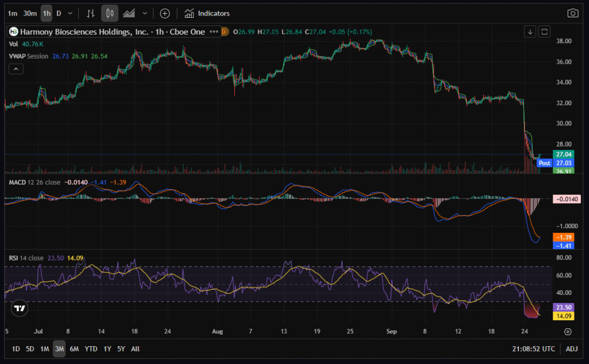Expand the time interval dropdown arrow
This screenshot has width=589, height=364.
click(70, 13)
